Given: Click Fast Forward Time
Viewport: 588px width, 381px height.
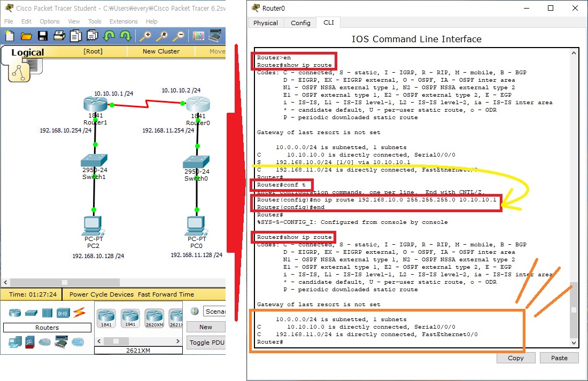Looking at the screenshot, I should click(166, 294).
